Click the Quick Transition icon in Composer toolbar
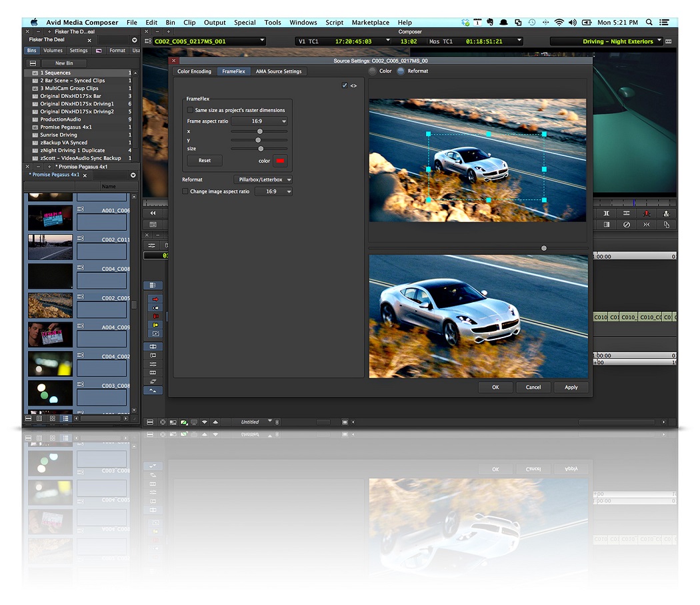The image size is (700, 605). 606,225
